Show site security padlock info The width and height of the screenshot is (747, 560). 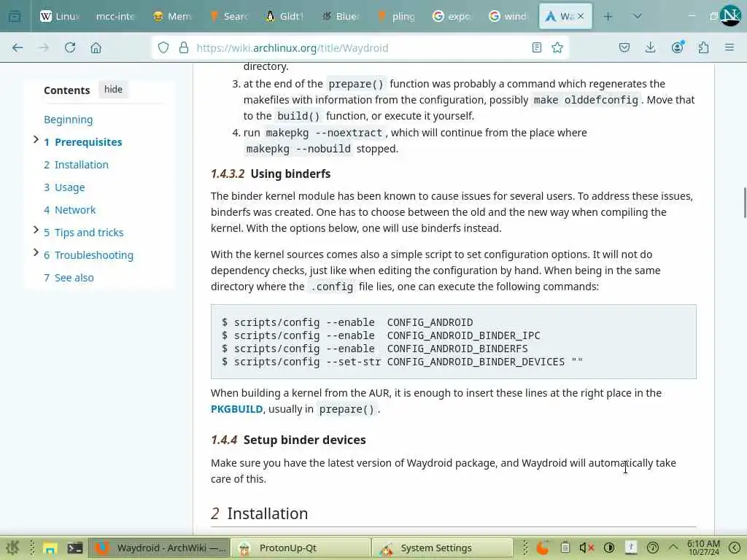pyautogui.click(x=183, y=47)
